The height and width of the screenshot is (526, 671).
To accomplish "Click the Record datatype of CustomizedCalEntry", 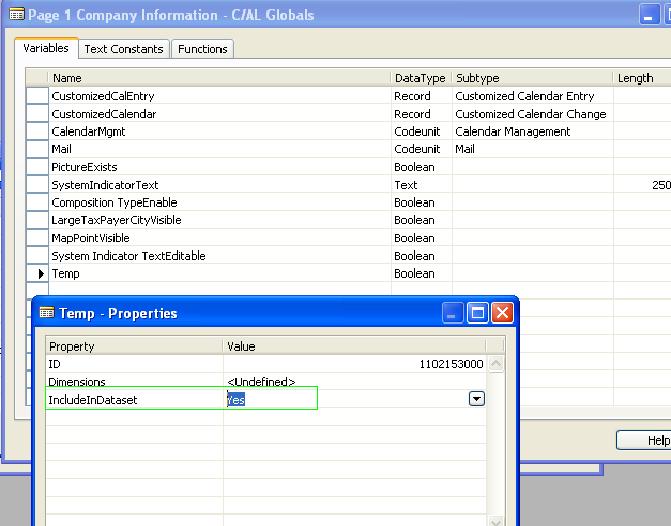I will pos(422,96).
